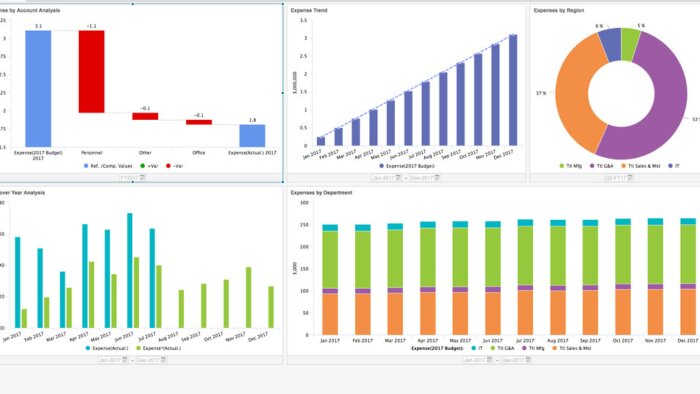Select the tallest teal bar for Jun 2017

(x=130, y=270)
